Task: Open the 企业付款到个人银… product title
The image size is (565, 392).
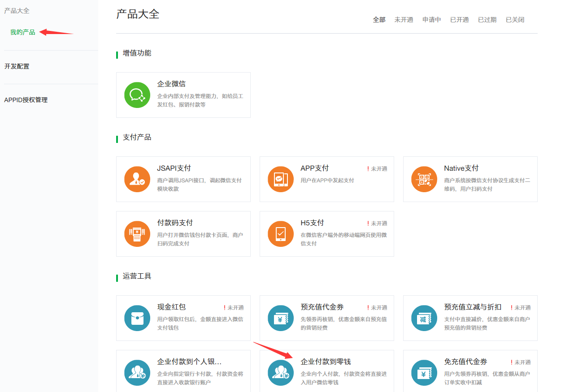Action: pyautogui.click(x=190, y=362)
